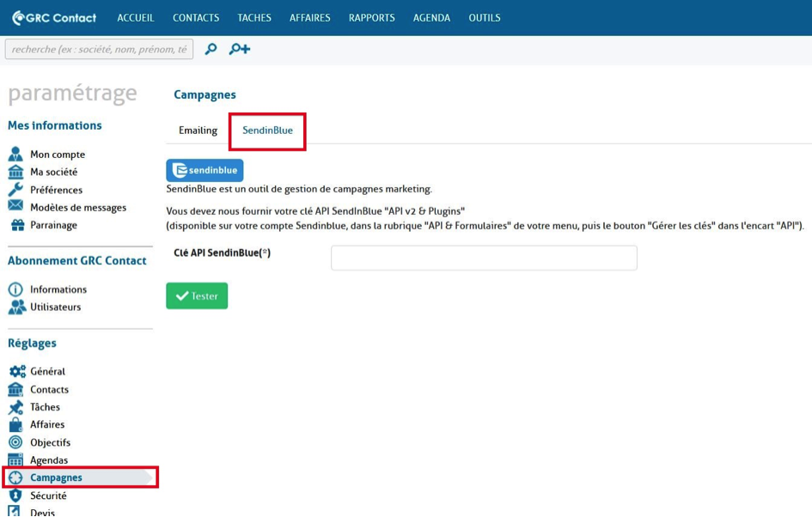Click the Sécurité shield icon
Image resolution: width=812 pixels, height=517 pixels.
(x=15, y=496)
